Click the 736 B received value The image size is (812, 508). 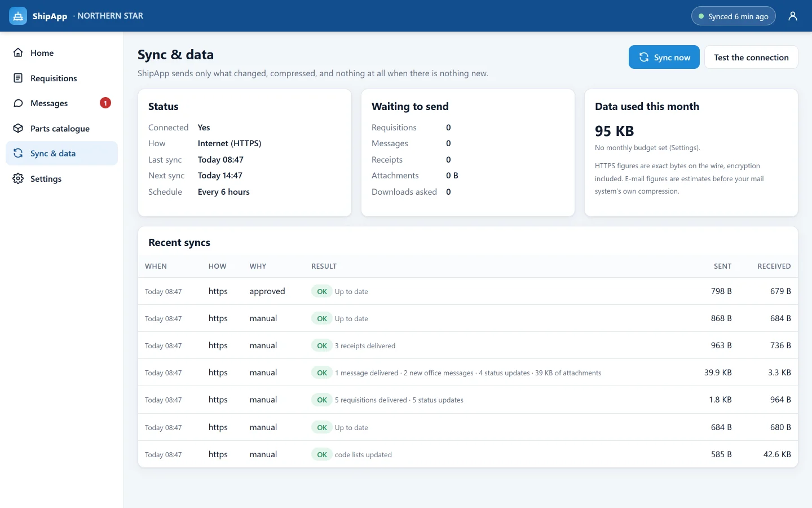[780, 345]
